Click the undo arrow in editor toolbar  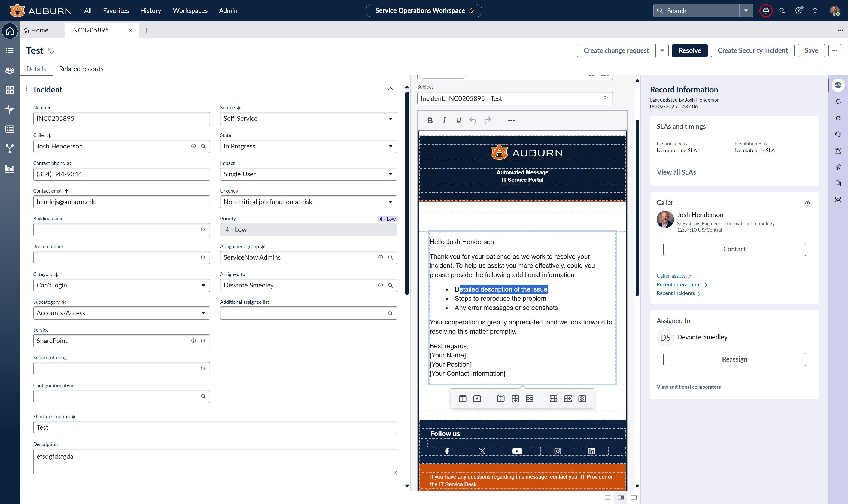tap(472, 120)
